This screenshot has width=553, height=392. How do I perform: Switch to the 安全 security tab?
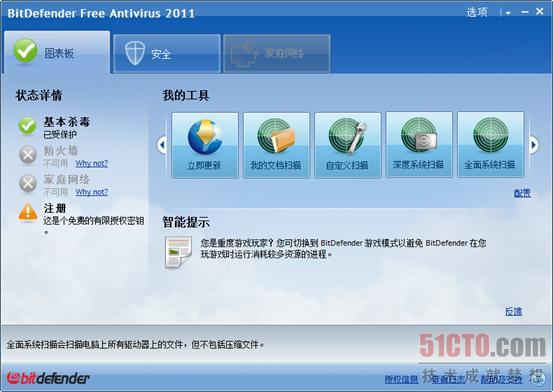167,54
